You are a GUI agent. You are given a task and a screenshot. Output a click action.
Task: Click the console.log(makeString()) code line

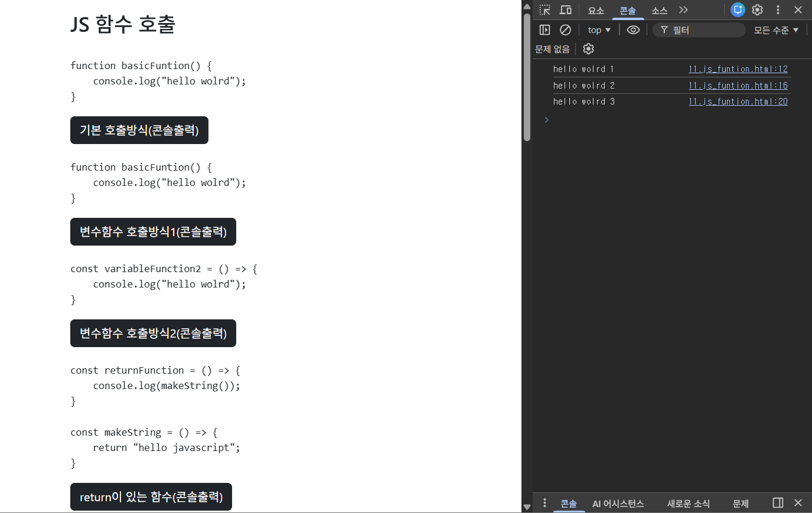167,385
